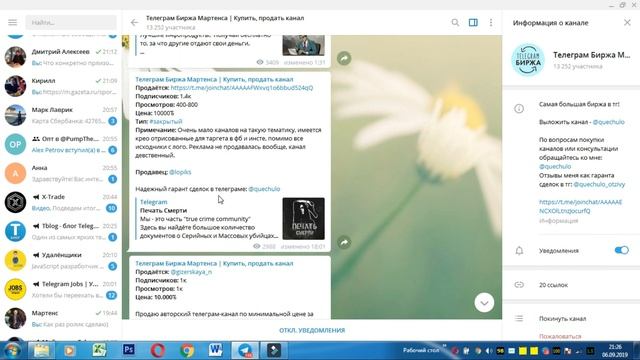The width and height of the screenshot is (640, 360).
Task: Select Покинуть канал option
Action: (x=562, y=319)
